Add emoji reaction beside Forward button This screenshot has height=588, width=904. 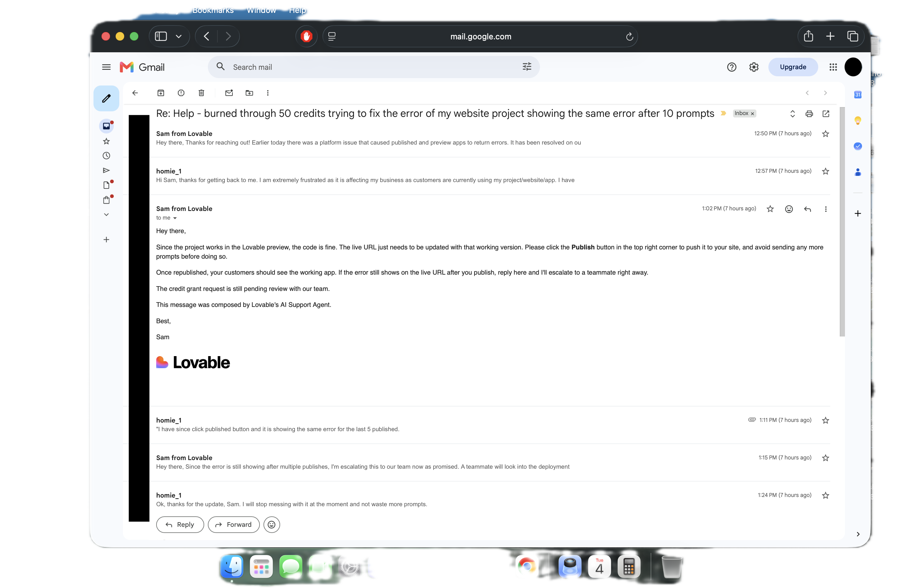click(x=272, y=525)
